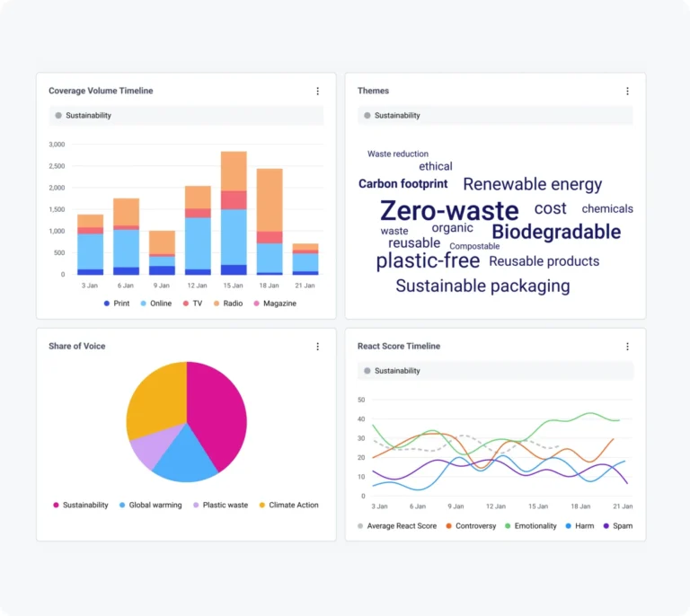Click the 12 Jan stacked bar
This screenshot has width=690, height=616.
point(198,231)
